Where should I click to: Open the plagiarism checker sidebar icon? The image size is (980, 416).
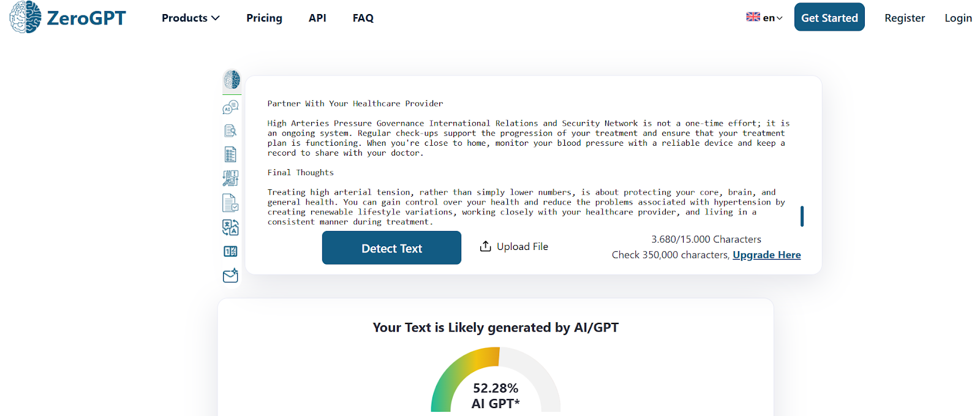click(x=230, y=178)
